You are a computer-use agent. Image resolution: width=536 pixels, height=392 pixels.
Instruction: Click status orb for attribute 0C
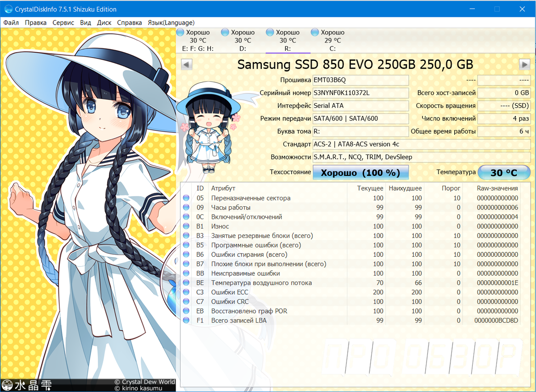(x=186, y=217)
